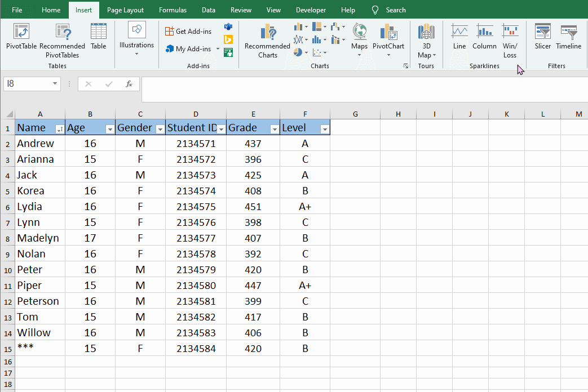The width and height of the screenshot is (588, 392).
Task: Click the formula bar Cancel X
Action: coord(89,84)
